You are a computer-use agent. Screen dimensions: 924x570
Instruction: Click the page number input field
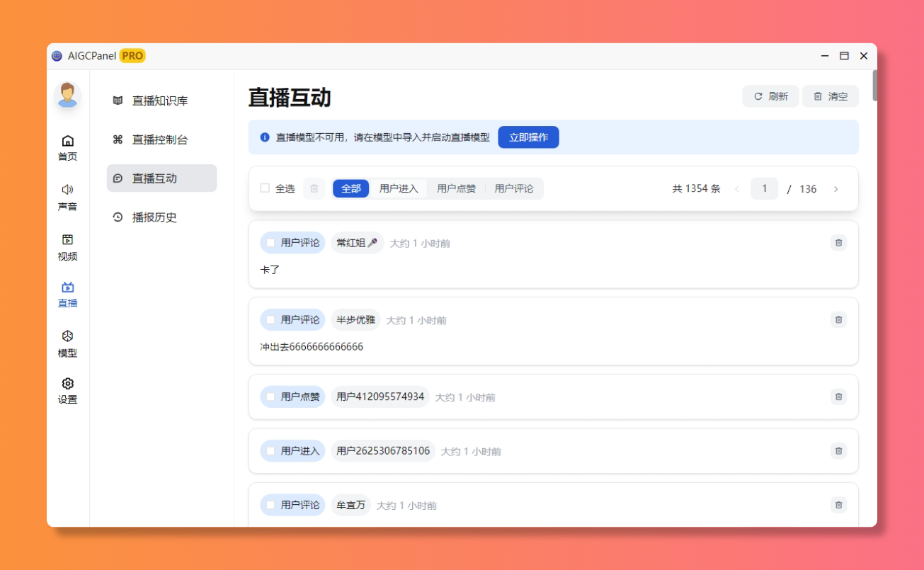pos(764,189)
